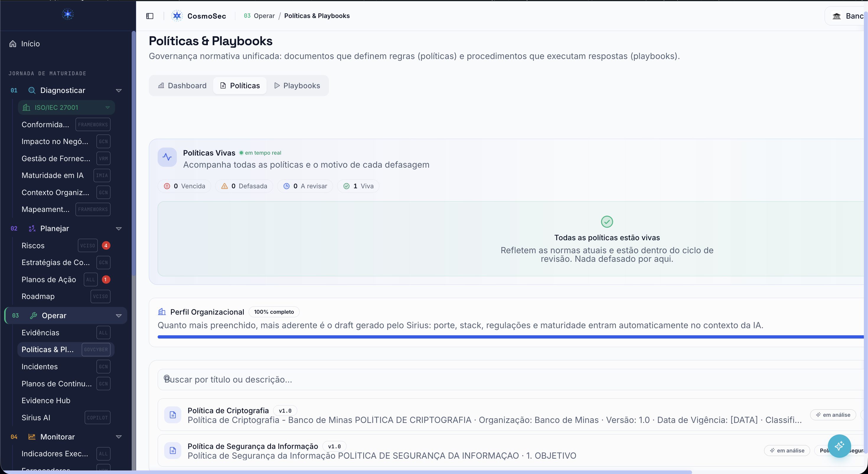Click the star logo atop the sidebar
This screenshot has height=474, width=868.
(x=68, y=14)
